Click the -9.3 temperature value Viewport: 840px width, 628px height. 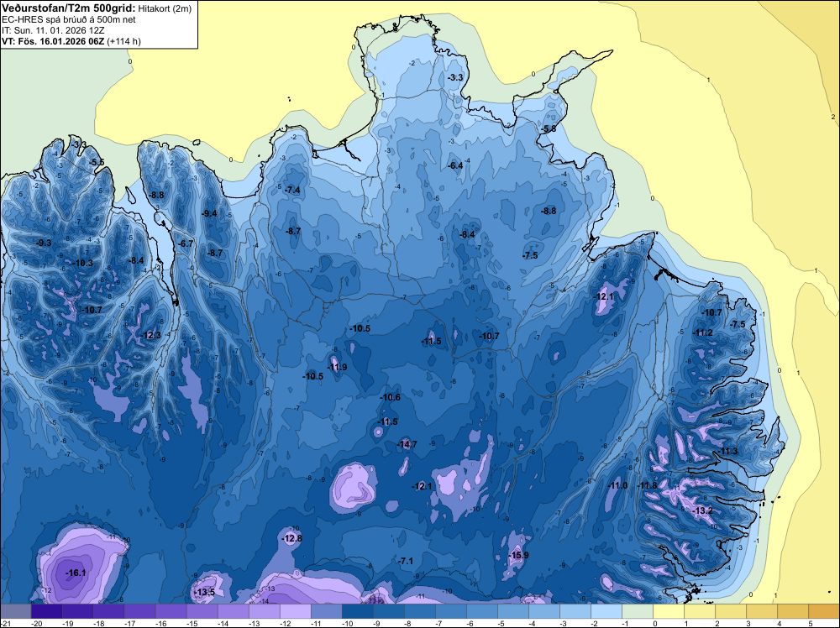click(x=44, y=243)
